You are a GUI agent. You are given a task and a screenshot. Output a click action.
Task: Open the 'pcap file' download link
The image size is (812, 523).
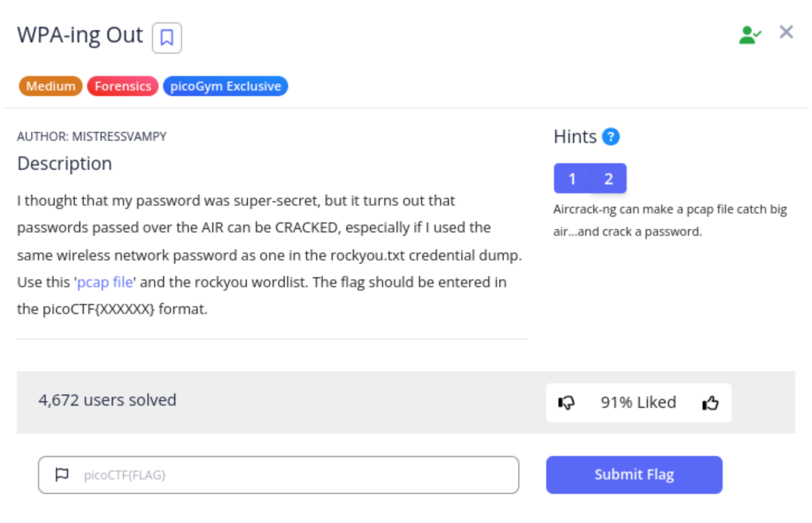click(x=105, y=282)
